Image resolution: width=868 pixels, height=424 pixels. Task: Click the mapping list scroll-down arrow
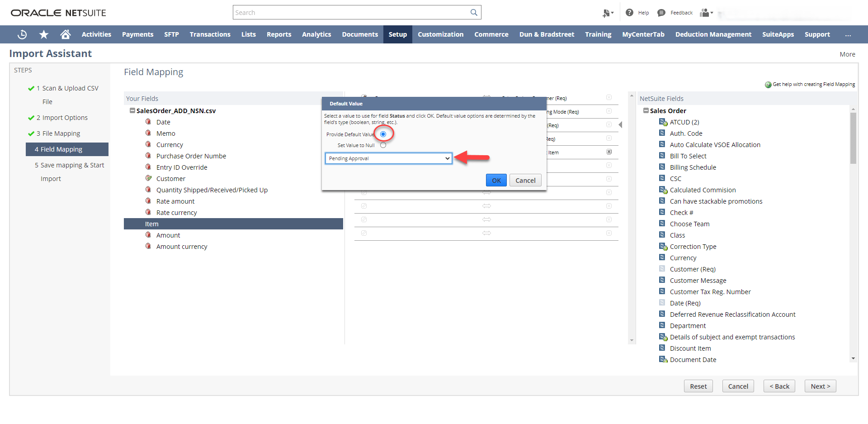coord(632,340)
